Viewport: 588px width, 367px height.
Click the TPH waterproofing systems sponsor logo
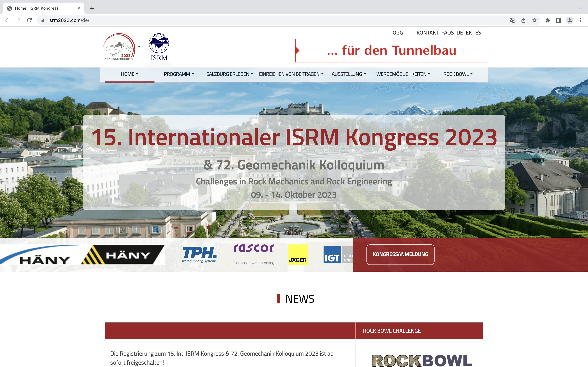199,254
